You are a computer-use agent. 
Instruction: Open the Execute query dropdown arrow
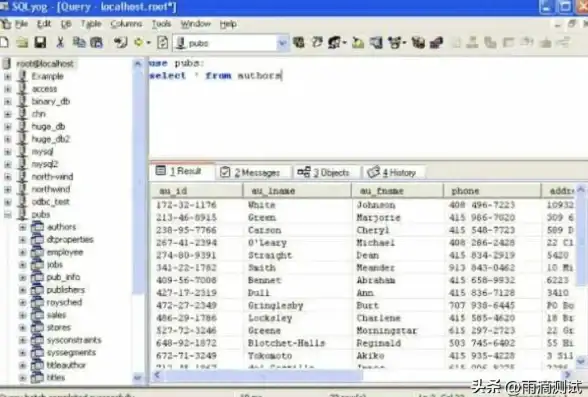point(149,43)
